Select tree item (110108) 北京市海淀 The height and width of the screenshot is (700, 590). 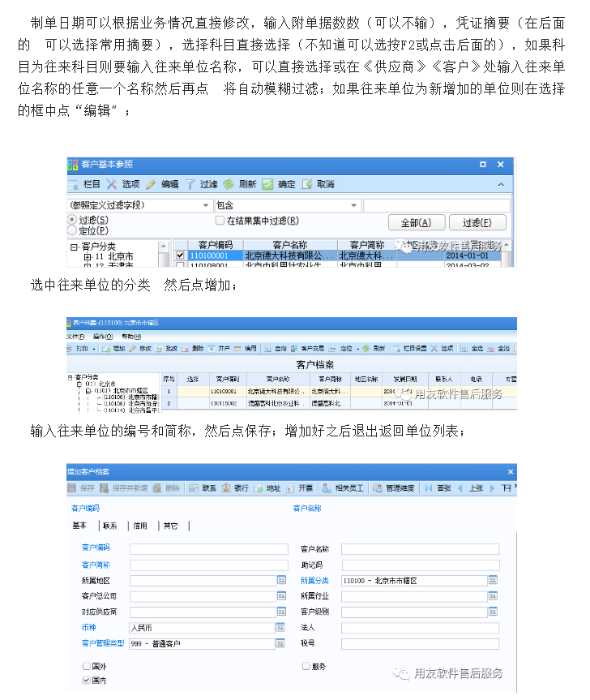click(x=130, y=404)
